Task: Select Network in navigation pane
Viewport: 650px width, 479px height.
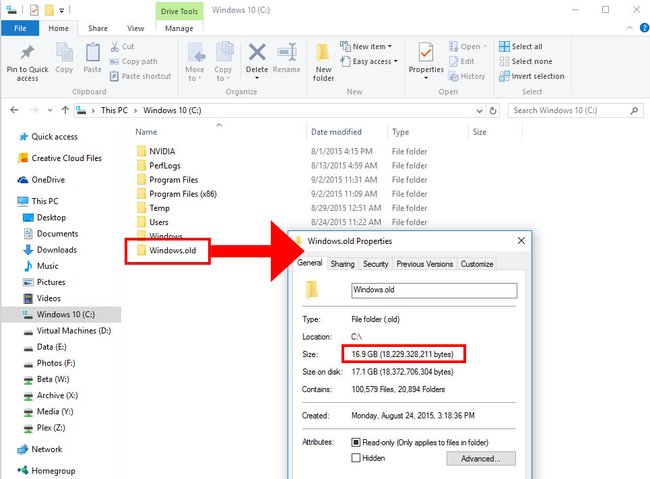Action: (40, 449)
